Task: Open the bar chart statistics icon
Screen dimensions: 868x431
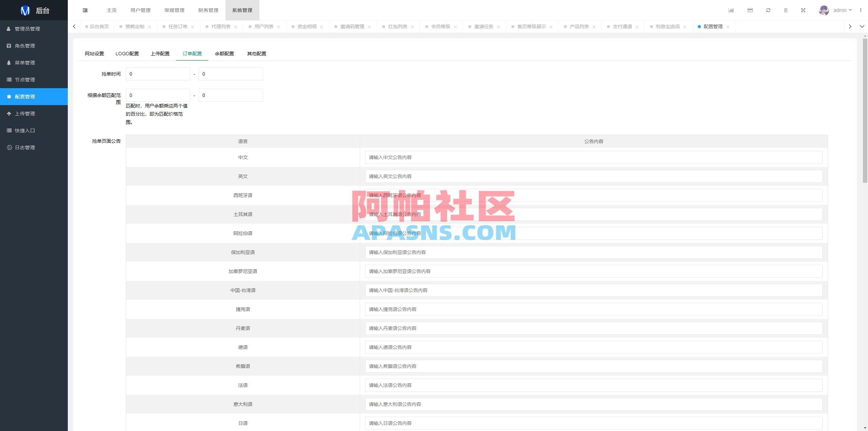Action: pyautogui.click(x=731, y=10)
